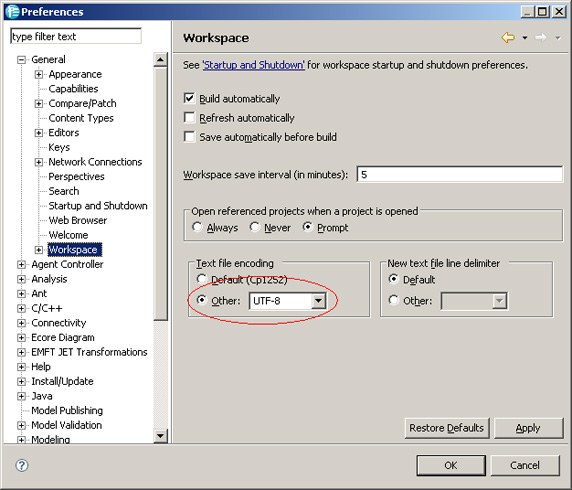Collapse the General tree node

(22, 59)
